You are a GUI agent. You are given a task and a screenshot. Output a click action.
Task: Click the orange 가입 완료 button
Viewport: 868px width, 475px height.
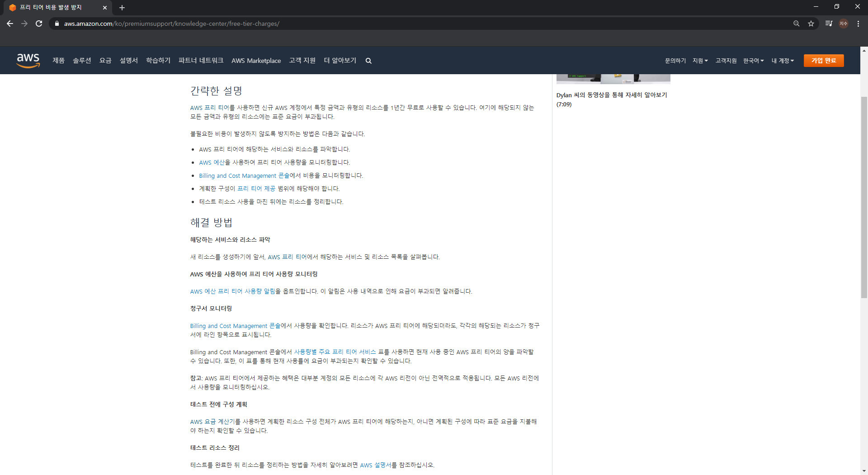pyautogui.click(x=824, y=61)
